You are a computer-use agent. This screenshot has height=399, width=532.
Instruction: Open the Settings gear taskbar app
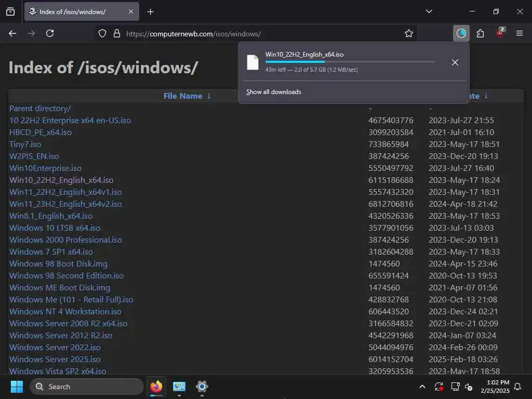pos(202,387)
